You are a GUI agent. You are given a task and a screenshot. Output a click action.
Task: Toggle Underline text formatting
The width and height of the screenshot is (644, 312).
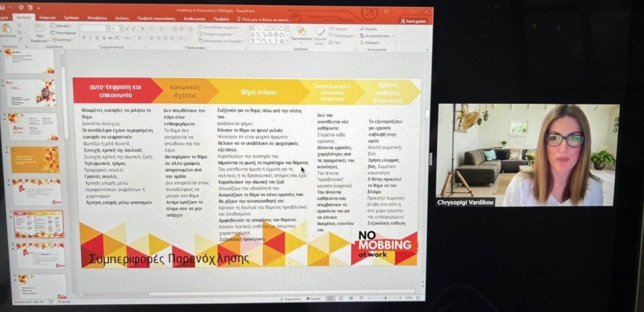click(97, 38)
